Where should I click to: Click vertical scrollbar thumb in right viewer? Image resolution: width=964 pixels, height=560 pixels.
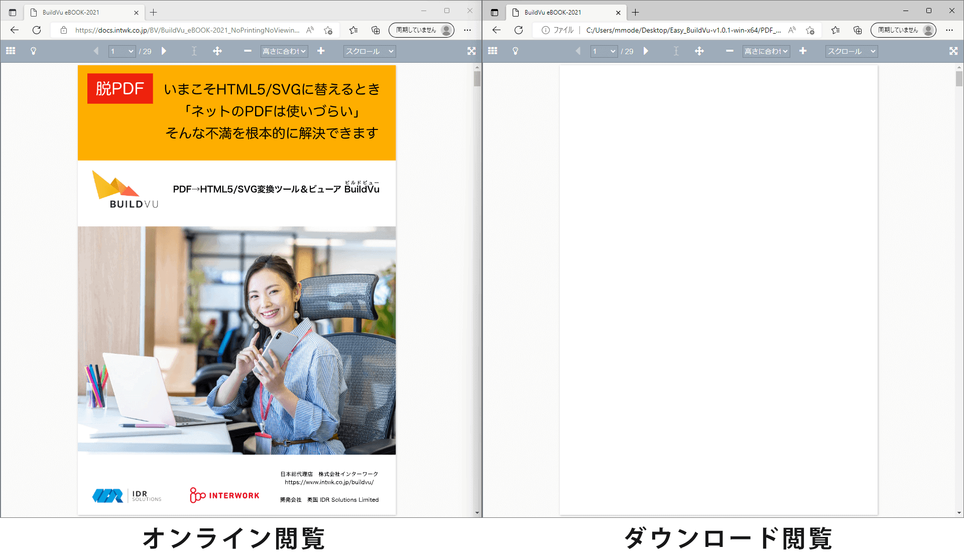(x=959, y=79)
